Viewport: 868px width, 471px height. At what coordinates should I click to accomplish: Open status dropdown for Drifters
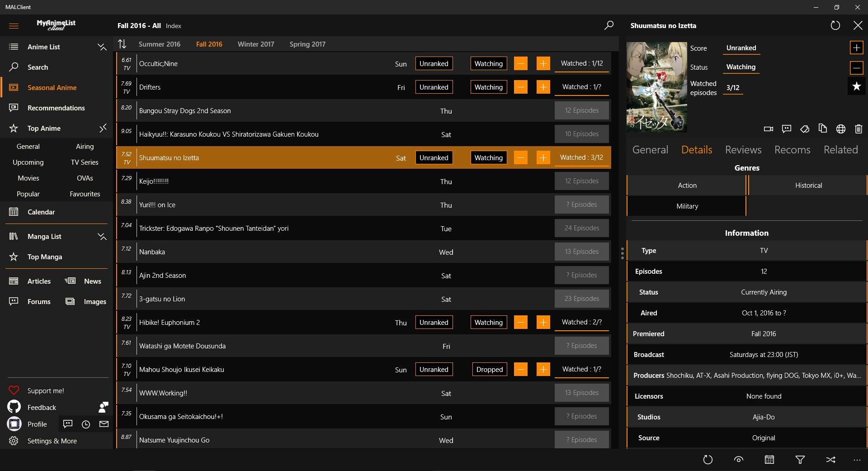[x=489, y=87]
